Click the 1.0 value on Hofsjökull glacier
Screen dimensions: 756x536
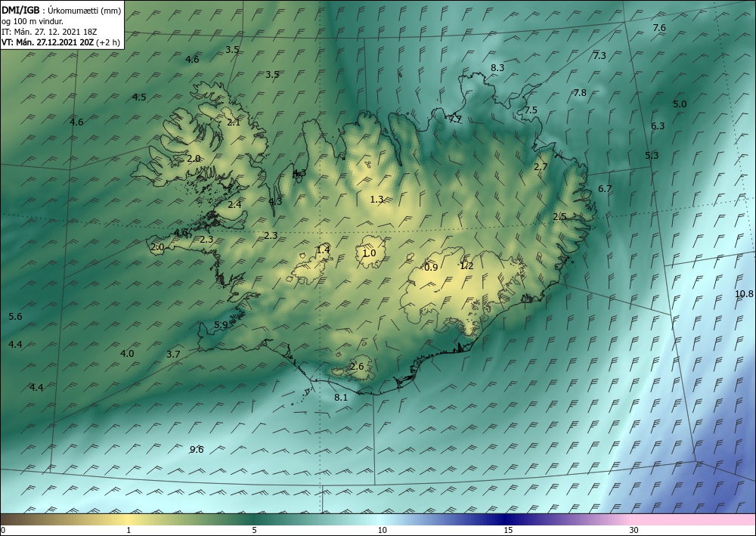(370, 253)
